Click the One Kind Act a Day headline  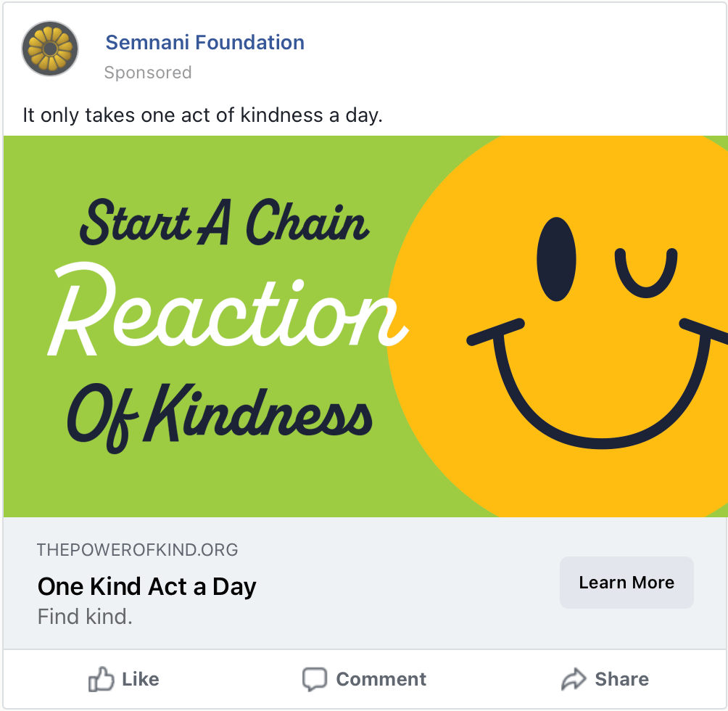click(x=146, y=586)
